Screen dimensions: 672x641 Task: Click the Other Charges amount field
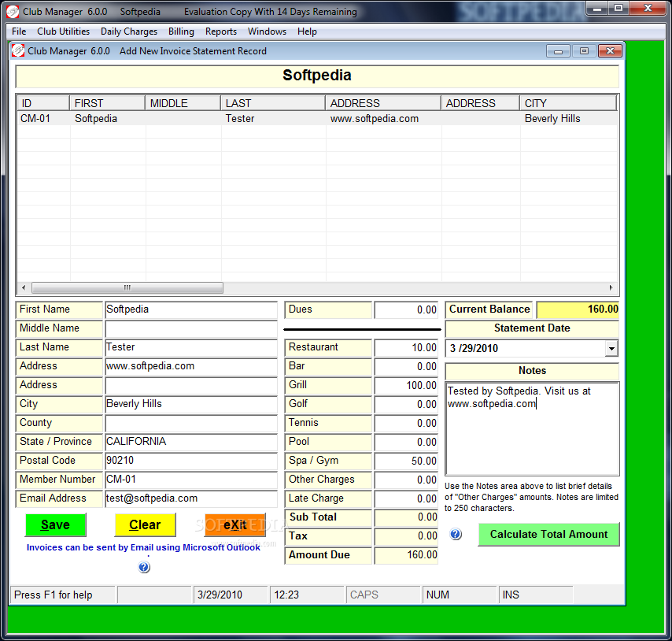[x=406, y=480]
